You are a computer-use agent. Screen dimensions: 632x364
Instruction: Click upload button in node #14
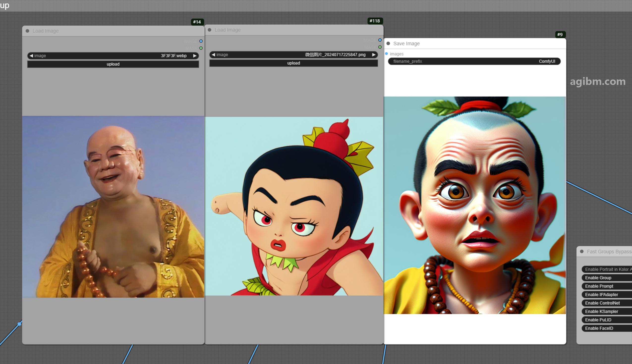pos(113,64)
